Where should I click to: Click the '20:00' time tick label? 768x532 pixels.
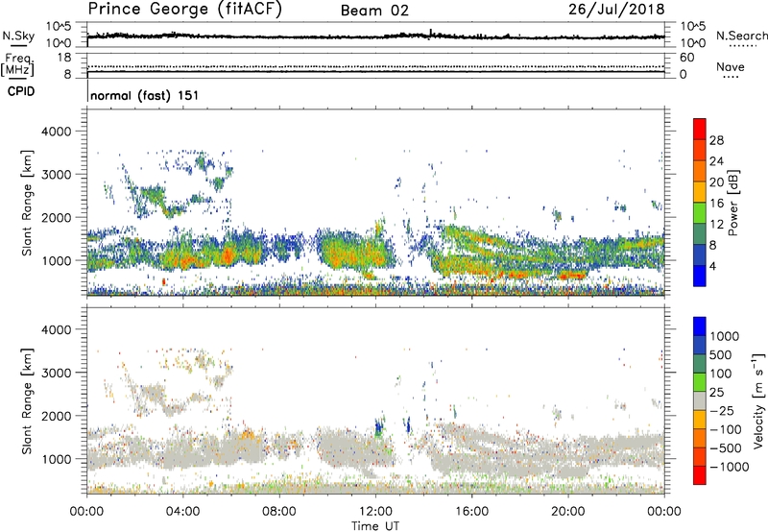coord(567,512)
